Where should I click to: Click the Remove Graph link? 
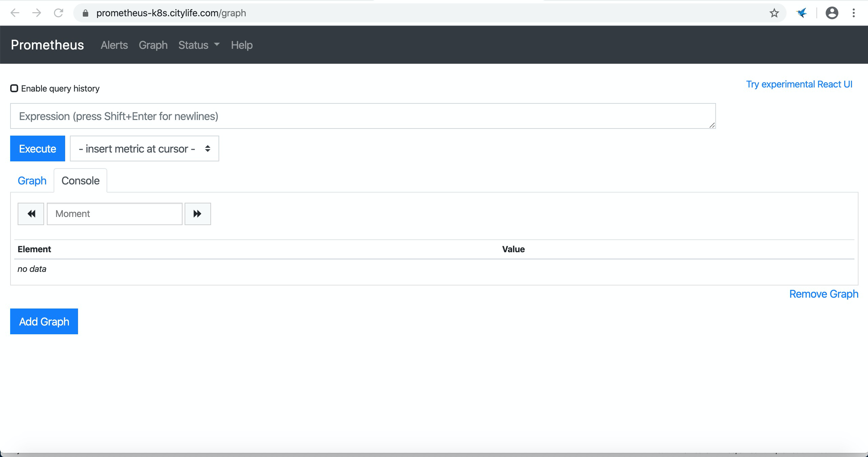tap(824, 294)
